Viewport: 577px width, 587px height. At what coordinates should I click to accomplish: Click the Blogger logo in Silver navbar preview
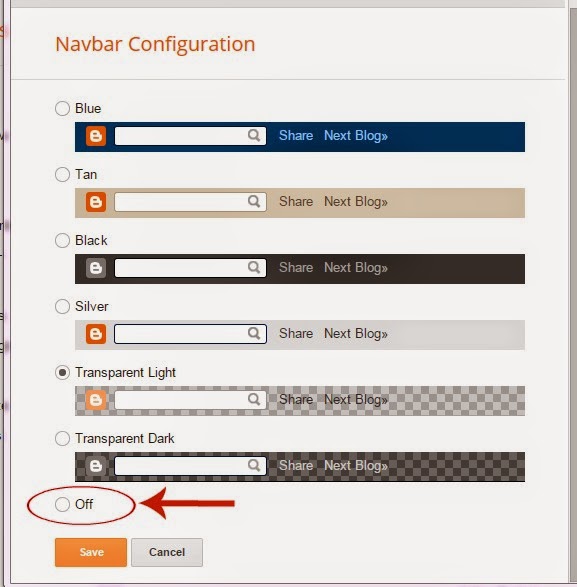(x=96, y=334)
